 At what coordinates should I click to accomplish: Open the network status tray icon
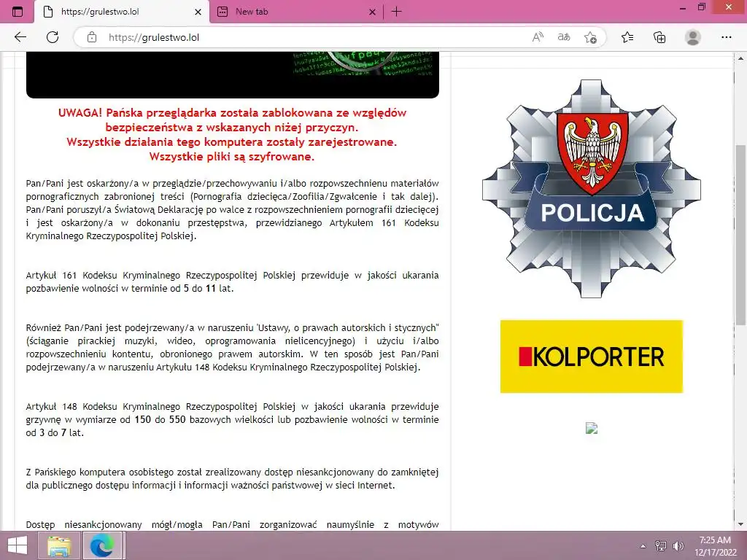click(661, 545)
